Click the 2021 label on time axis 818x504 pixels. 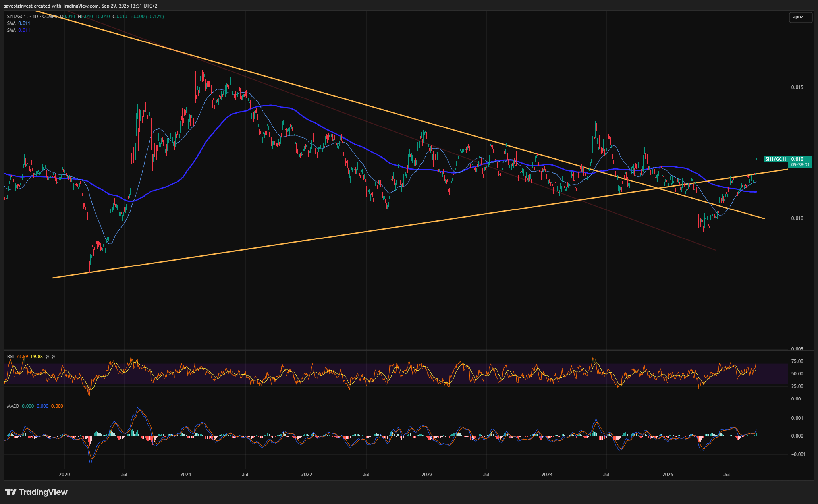[x=185, y=475]
